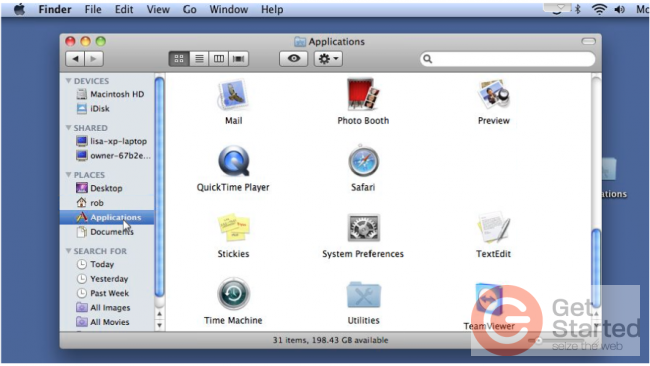
Task: Select the Stickies app icon
Action: [x=233, y=228]
